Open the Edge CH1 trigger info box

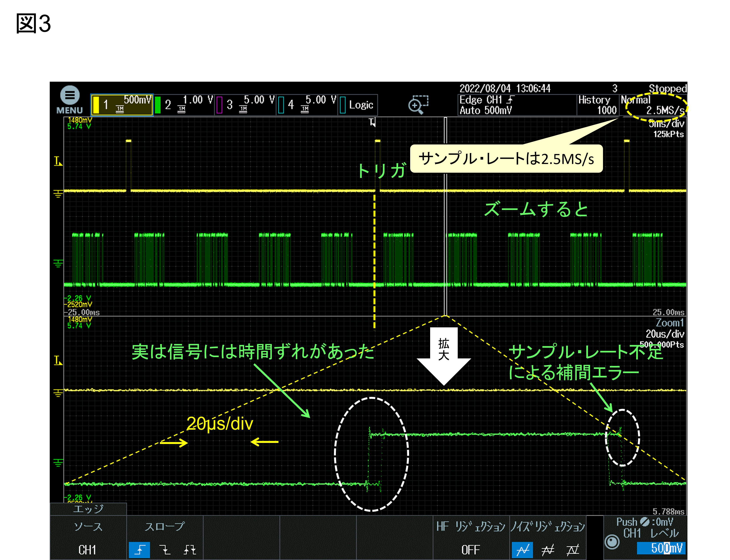(x=517, y=105)
